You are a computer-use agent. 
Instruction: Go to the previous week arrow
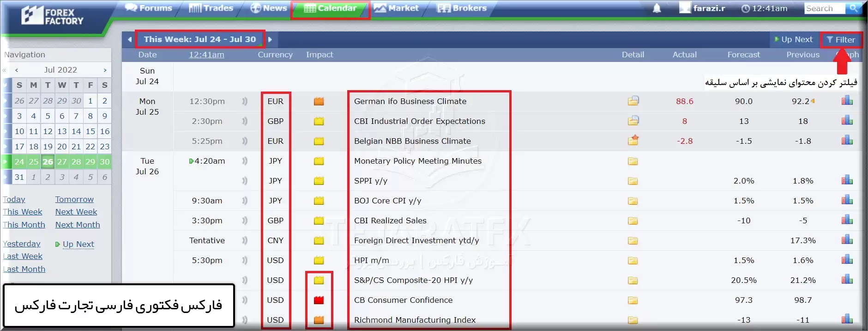(130, 39)
